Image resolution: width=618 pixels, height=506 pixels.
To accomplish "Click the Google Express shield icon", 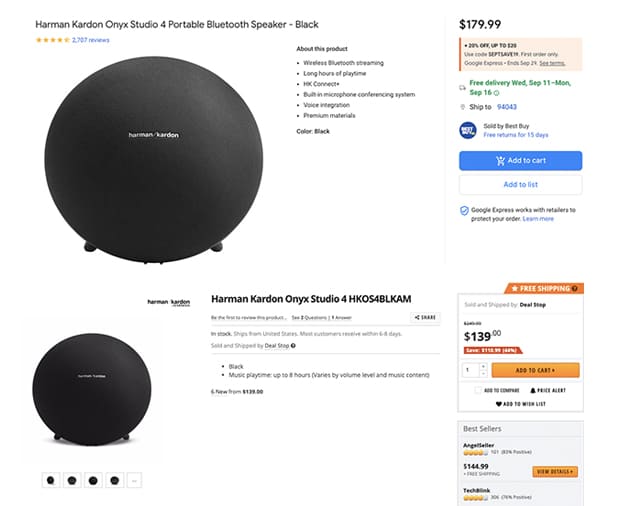I will pos(464,211).
